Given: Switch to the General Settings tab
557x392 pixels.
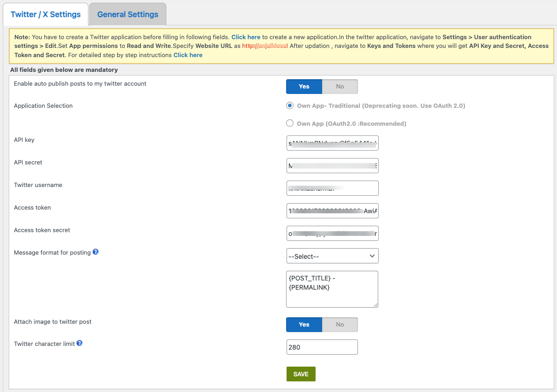Looking at the screenshot, I should (128, 14).
